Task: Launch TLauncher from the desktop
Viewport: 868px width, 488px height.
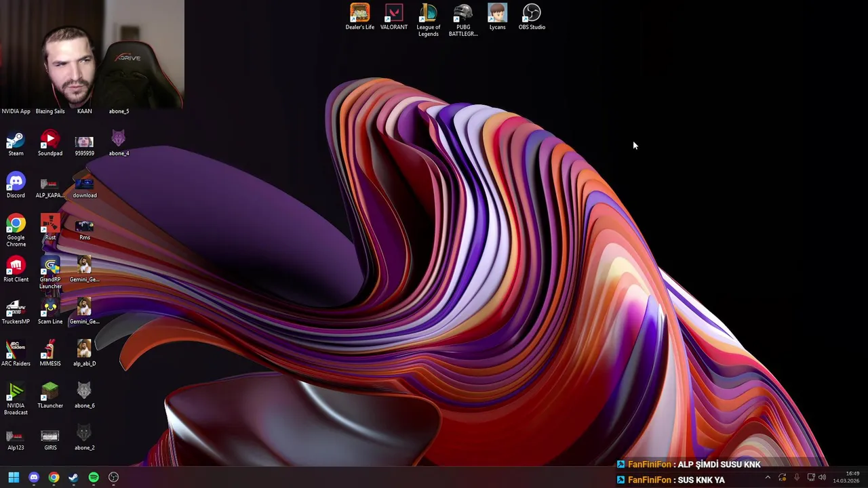Action: [50, 396]
